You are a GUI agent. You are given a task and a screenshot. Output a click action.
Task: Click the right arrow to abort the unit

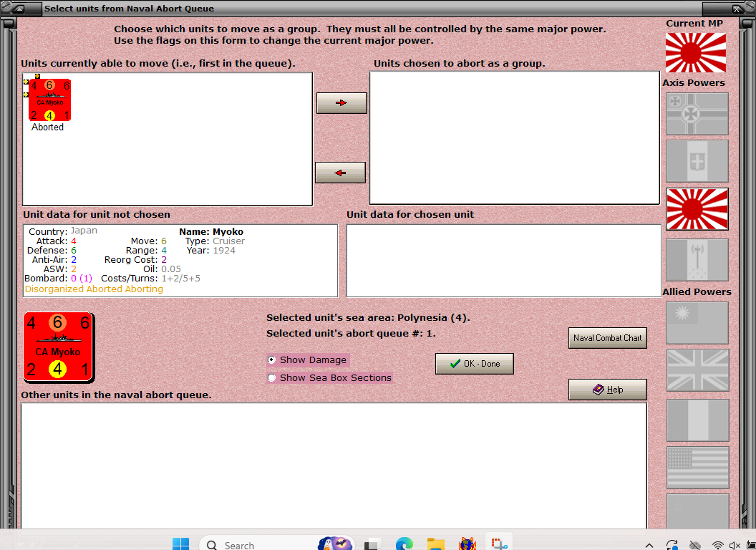(341, 102)
